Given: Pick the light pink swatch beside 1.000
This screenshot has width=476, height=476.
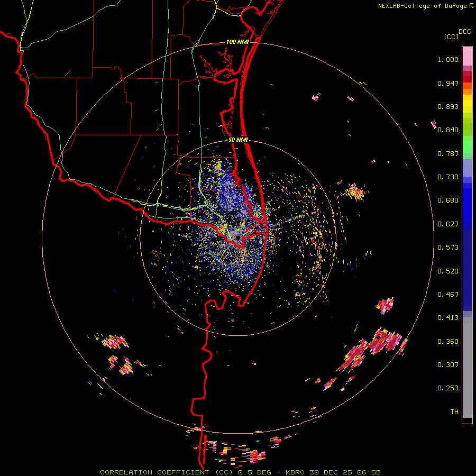Looking at the screenshot, I should click(x=467, y=57).
